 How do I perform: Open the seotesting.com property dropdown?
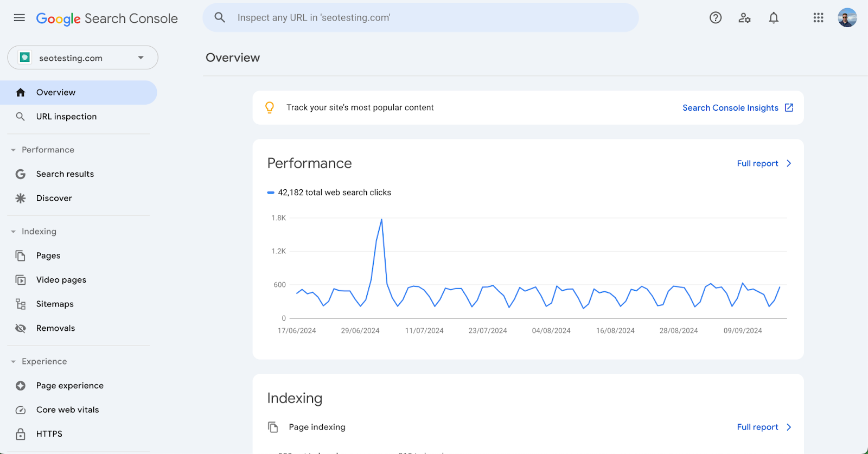tap(82, 57)
